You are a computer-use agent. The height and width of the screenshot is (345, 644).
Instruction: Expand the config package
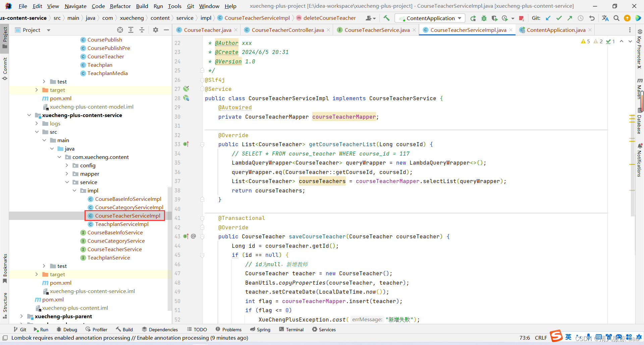click(67, 165)
